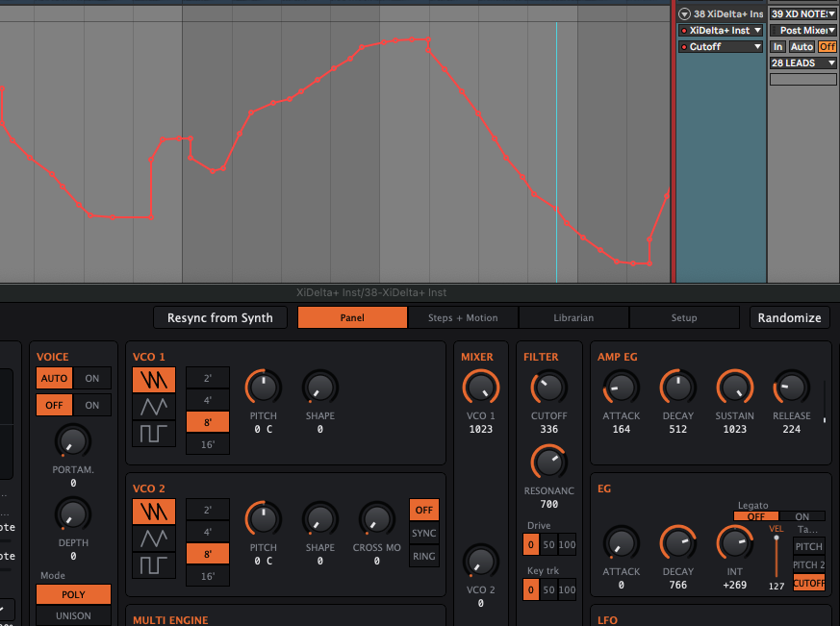Click the Randomize button
Screen dimensions: 840x626
coord(789,317)
